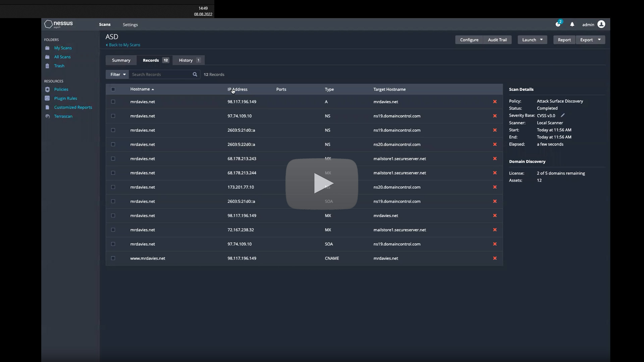Follow the Back to My Scans link

(x=124, y=45)
